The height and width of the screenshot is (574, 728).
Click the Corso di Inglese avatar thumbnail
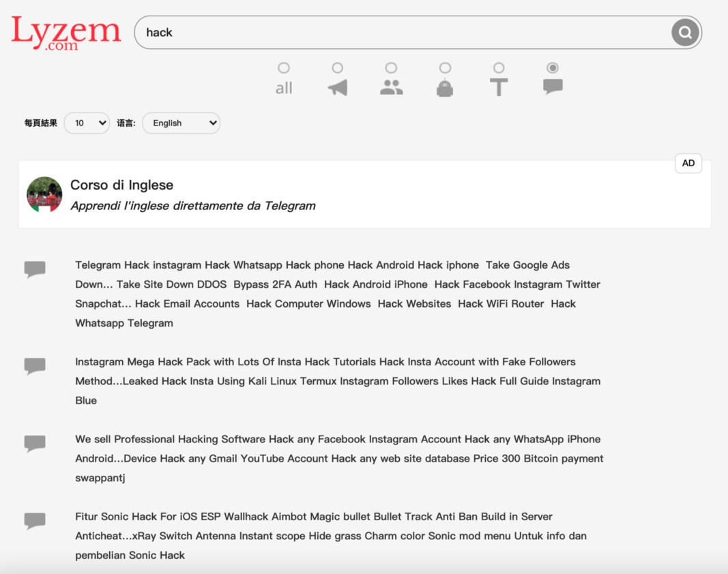44,194
